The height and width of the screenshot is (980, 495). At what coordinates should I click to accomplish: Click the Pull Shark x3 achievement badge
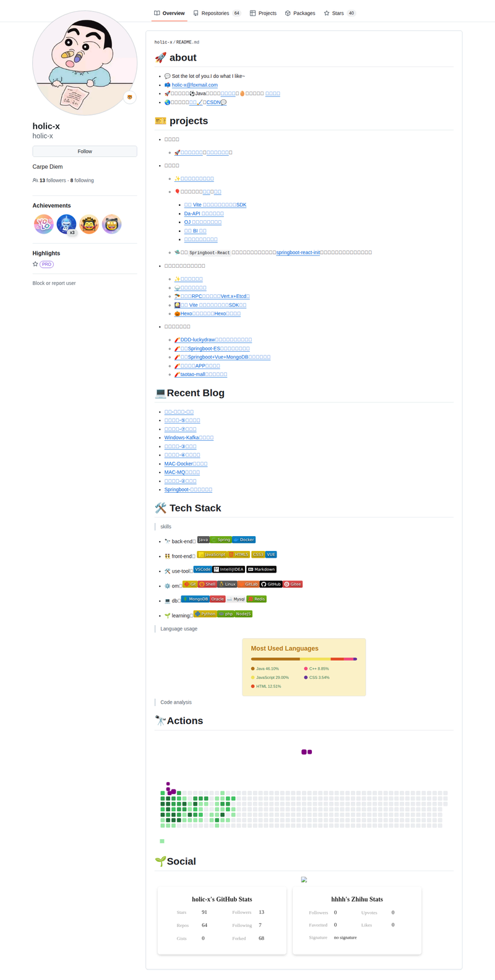pos(66,224)
